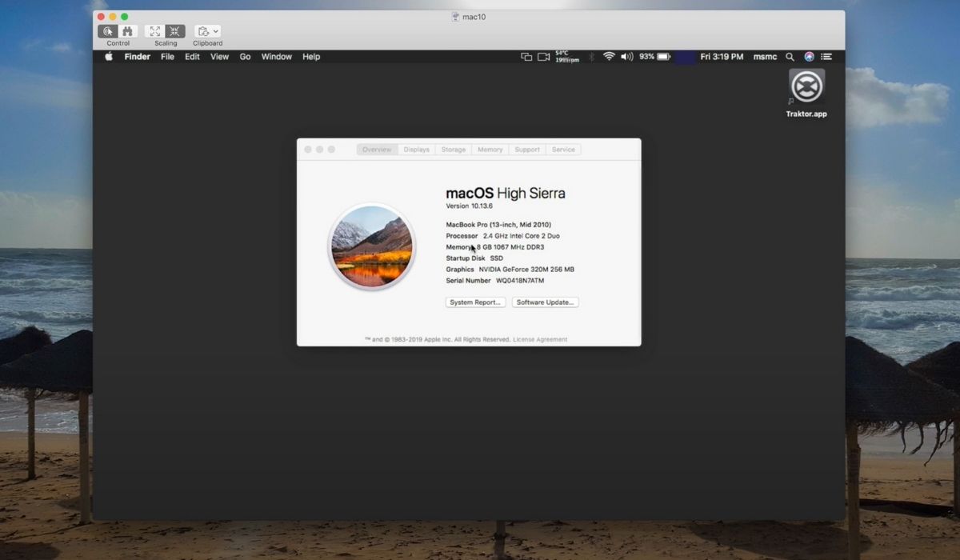Click the Software Update button
This screenshot has width=960, height=560.
545,302
